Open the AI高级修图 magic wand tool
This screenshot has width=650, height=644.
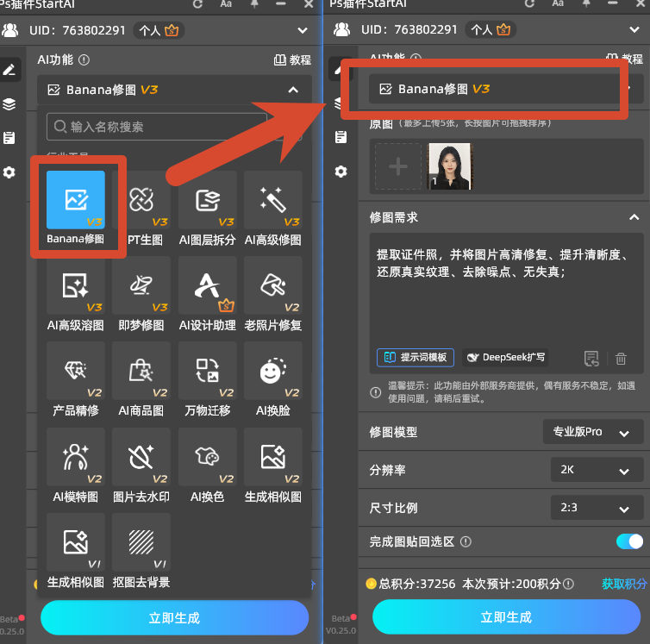[x=273, y=200]
